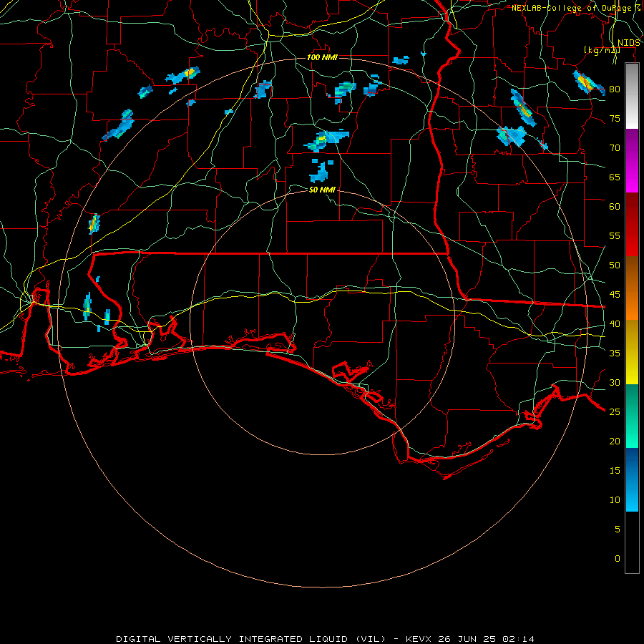
Task: Select the legend value "0"
Action: tap(618, 559)
